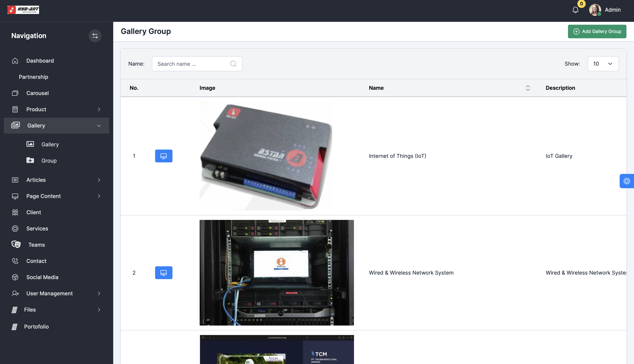This screenshot has height=364, width=634.
Task: Expand the Files submenu chevron
Action: pyautogui.click(x=99, y=310)
